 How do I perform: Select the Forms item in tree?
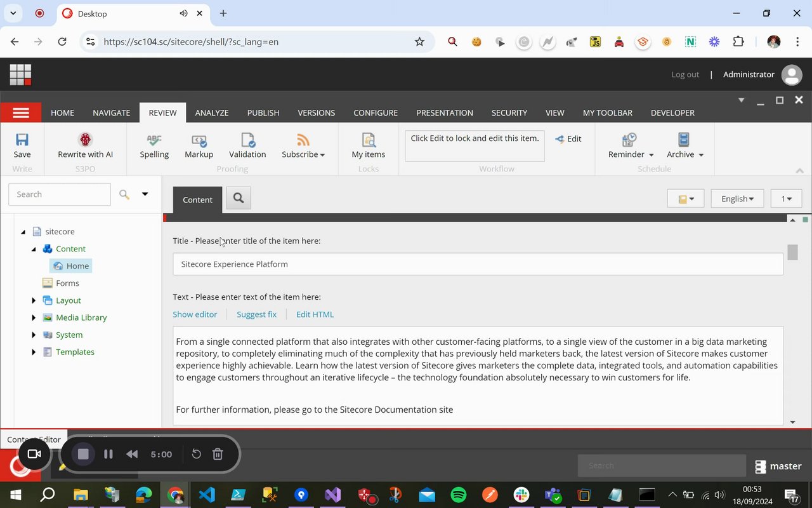pos(61,283)
